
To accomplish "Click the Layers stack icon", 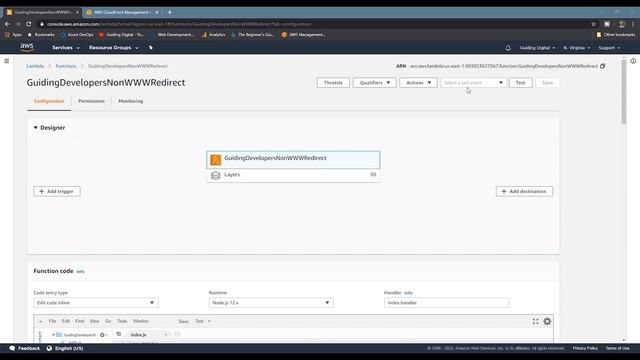I will point(216,175).
